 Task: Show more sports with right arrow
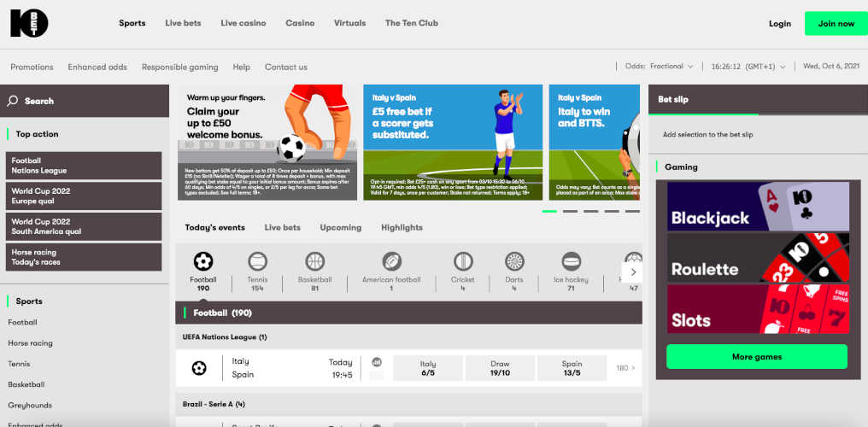click(633, 272)
